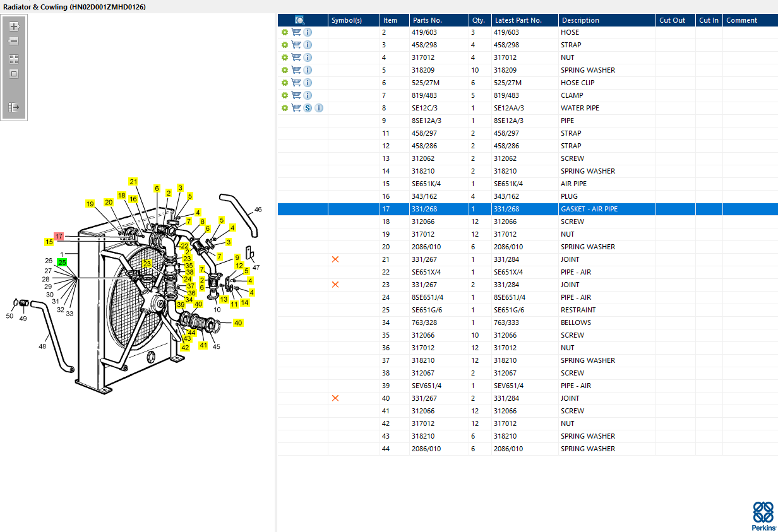
Task: Click red X symbol for item 40
Action: coord(335,398)
